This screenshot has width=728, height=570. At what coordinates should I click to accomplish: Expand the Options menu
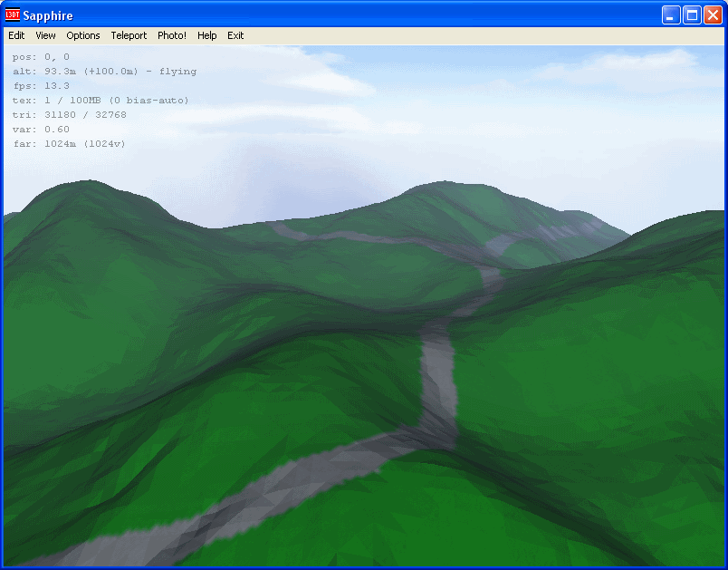pos(83,35)
